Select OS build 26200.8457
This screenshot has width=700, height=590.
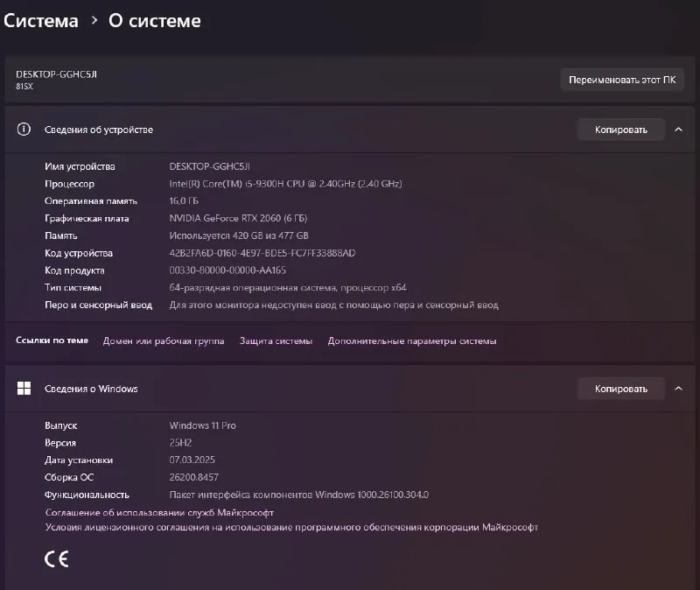[193, 477]
